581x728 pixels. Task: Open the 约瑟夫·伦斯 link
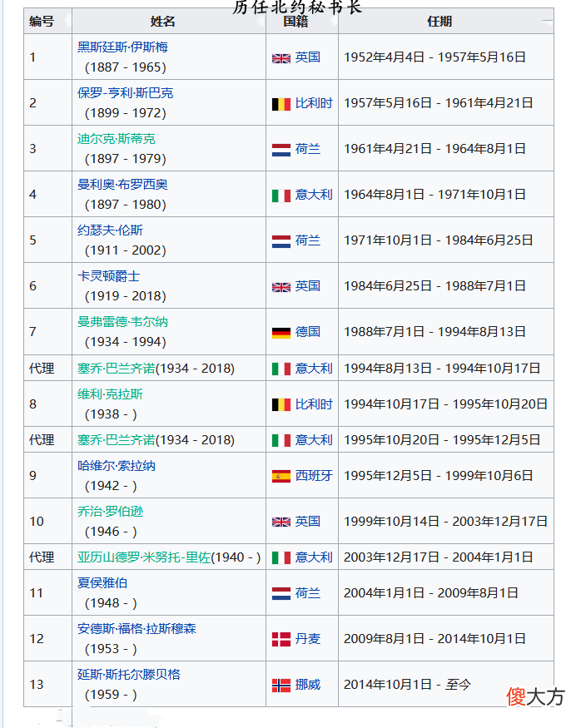pos(110,230)
